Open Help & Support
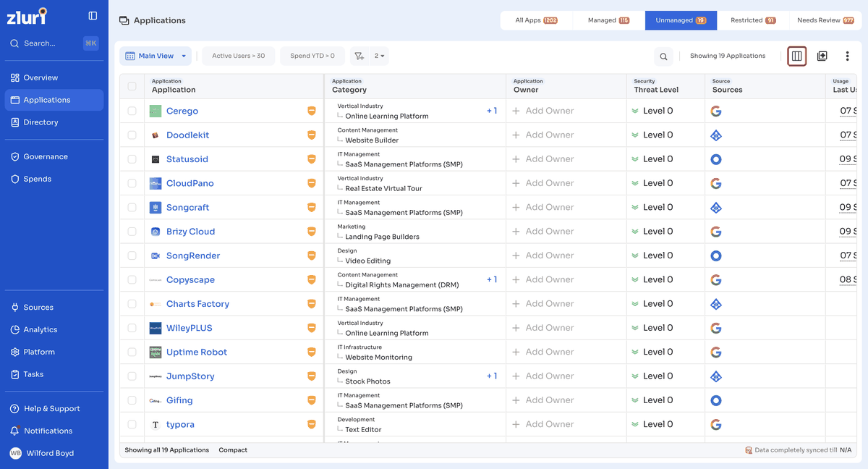 coord(54,408)
